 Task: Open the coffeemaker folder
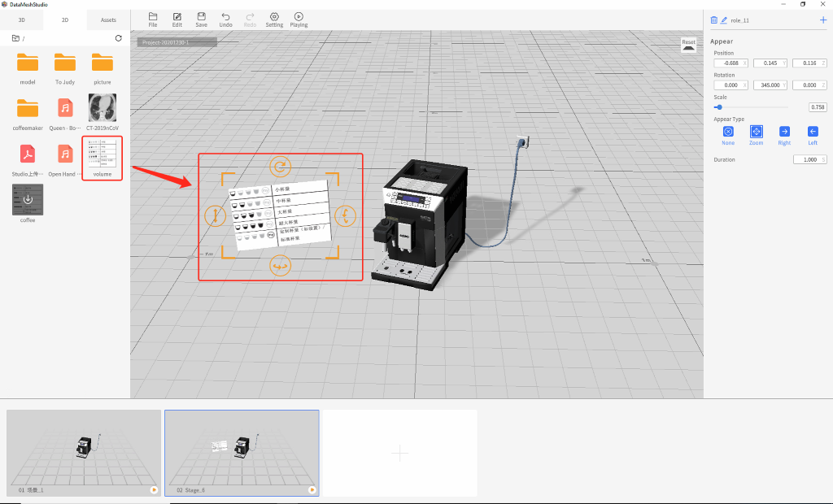[28, 114]
